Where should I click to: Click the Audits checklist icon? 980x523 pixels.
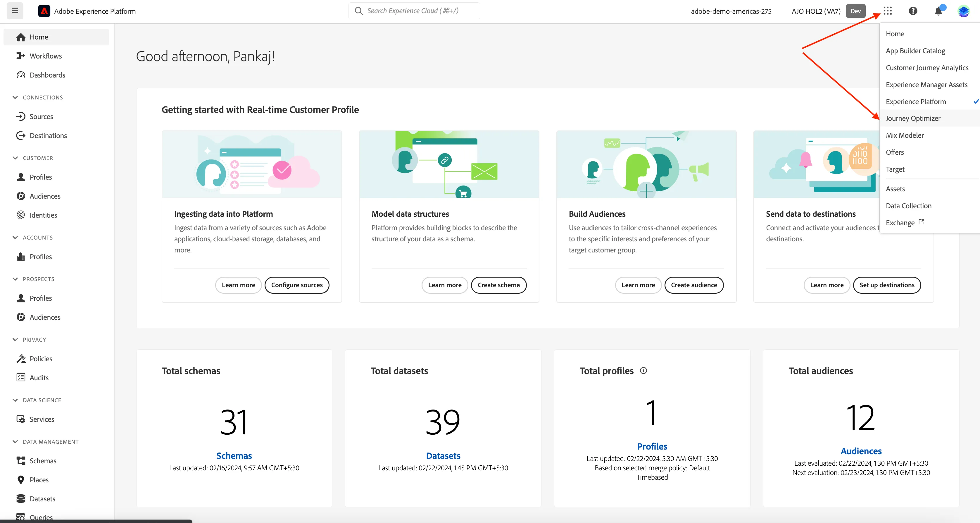pyautogui.click(x=20, y=378)
